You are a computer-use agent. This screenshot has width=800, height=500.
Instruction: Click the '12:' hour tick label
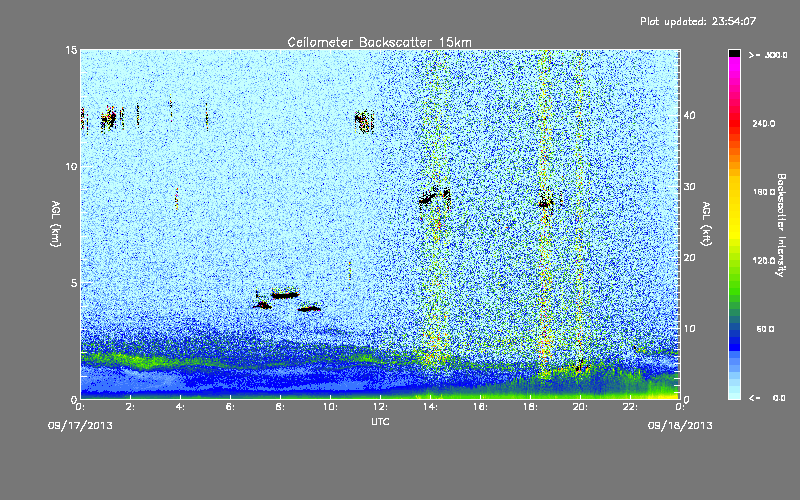380,407
